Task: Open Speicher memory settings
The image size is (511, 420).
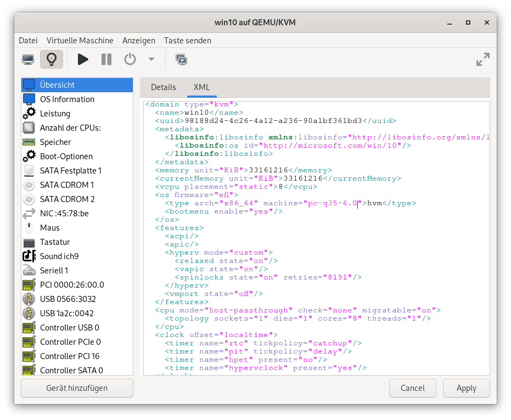Action: (77, 142)
